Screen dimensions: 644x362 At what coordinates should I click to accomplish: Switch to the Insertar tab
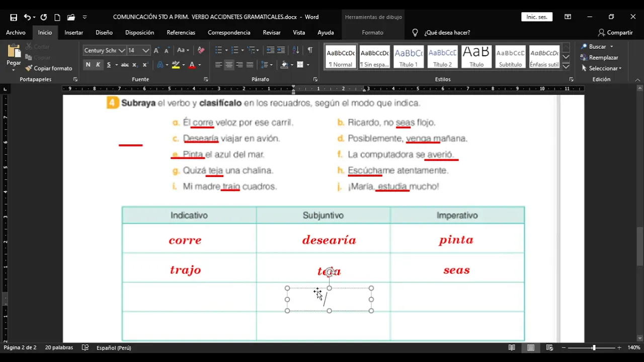[x=74, y=33]
